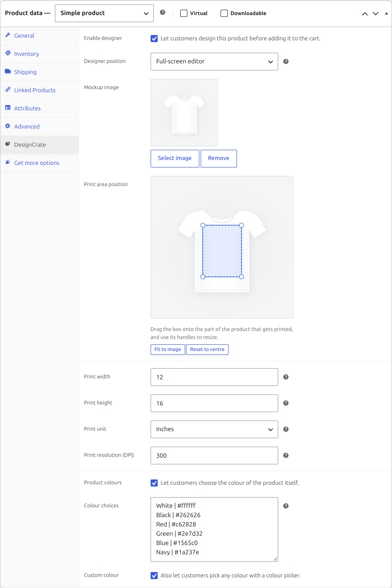Focus the Print width field
The width and height of the screenshot is (392, 588).
pyautogui.click(x=214, y=377)
